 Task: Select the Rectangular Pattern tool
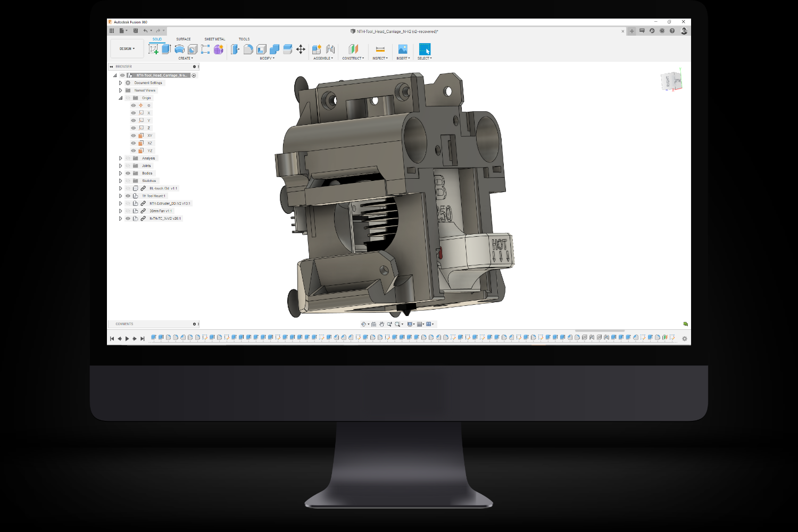coord(205,49)
